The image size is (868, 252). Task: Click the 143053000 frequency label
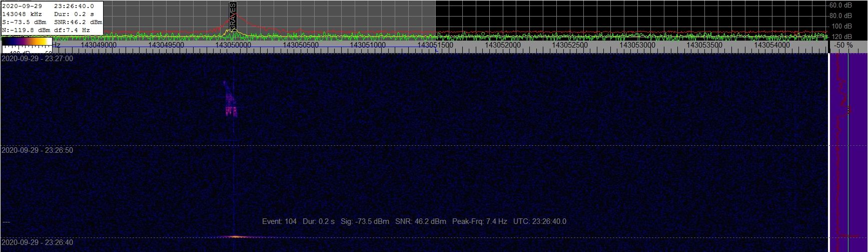point(637,45)
